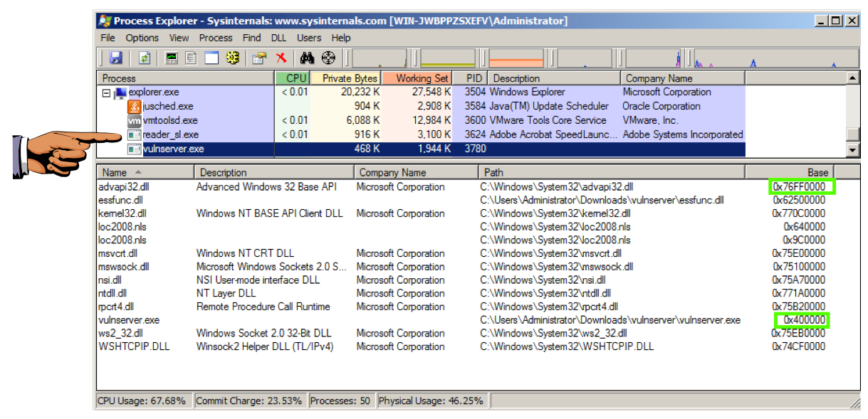Image resolution: width=868 pixels, height=419 pixels.
Task: Select mswsock.dll in the DLL list
Action: point(123,267)
